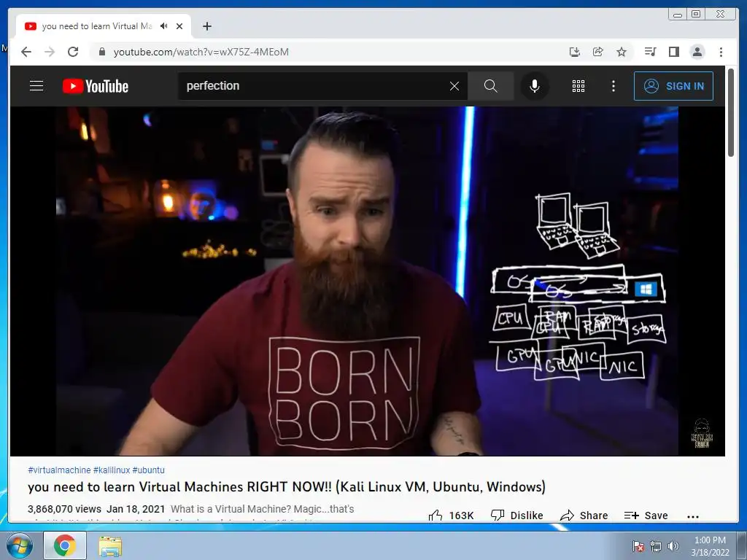Open the Chrome profile avatar
This screenshot has height=560, width=747.
[x=697, y=52]
